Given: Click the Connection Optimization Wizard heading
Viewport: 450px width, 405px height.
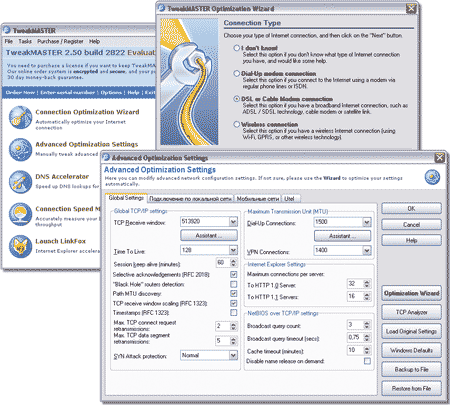Looking at the screenshot, I should tap(87, 112).
